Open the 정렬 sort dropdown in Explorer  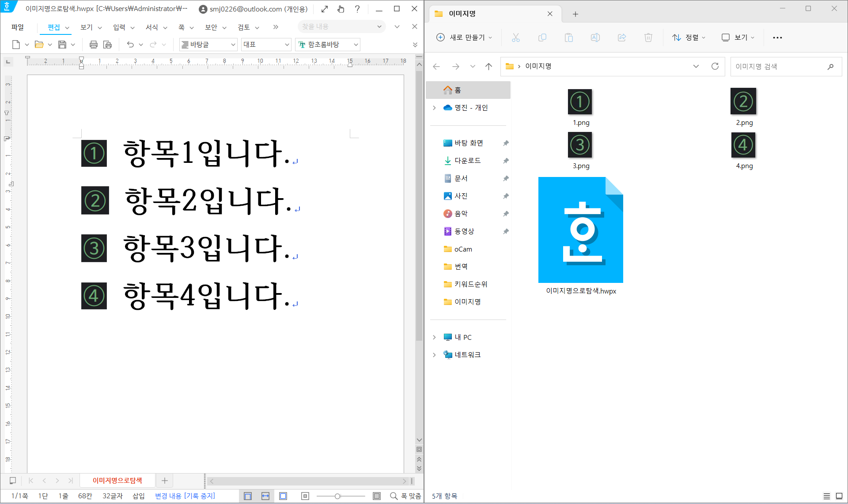click(x=689, y=38)
